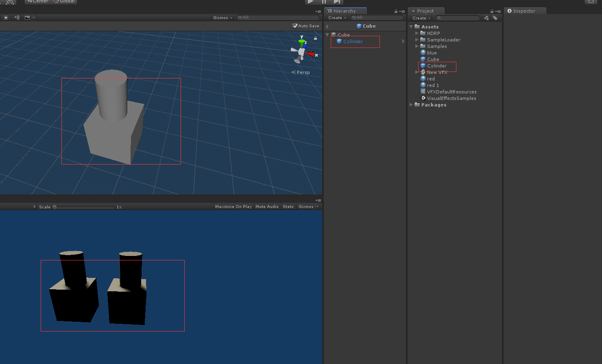Select the New VFX asset in Assets
Image resolution: width=602 pixels, height=364 pixels.
pos(437,72)
